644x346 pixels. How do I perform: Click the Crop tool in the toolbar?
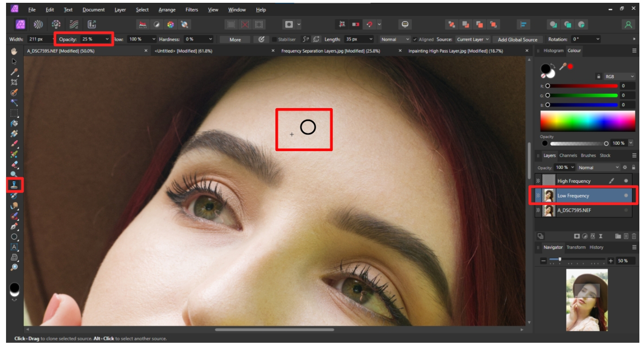tap(14, 82)
